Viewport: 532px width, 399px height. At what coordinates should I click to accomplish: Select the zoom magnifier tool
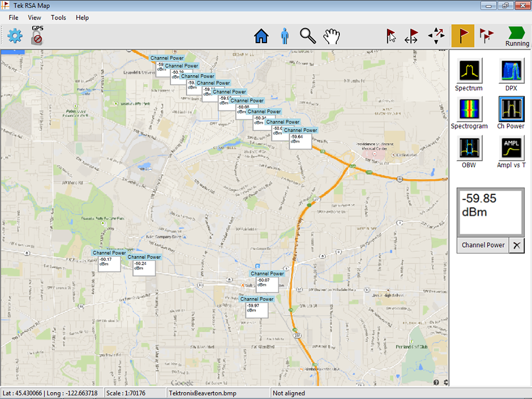[x=307, y=36]
